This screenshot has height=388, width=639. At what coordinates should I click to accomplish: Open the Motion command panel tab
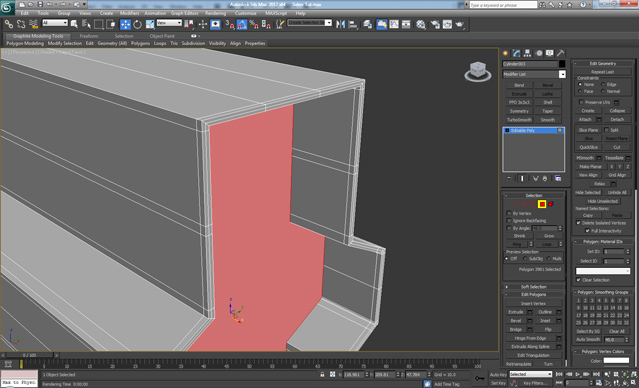coord(539,53)
